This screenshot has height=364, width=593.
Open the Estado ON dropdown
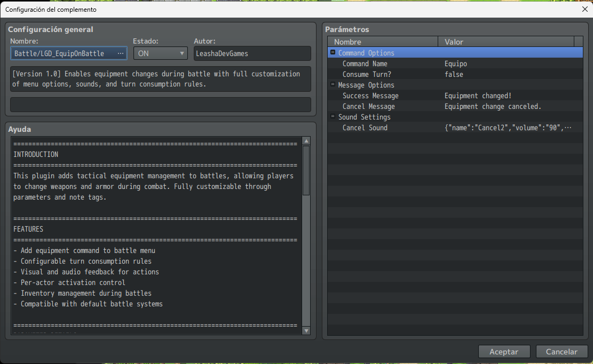pyautogui.click(x=160, y=53)
